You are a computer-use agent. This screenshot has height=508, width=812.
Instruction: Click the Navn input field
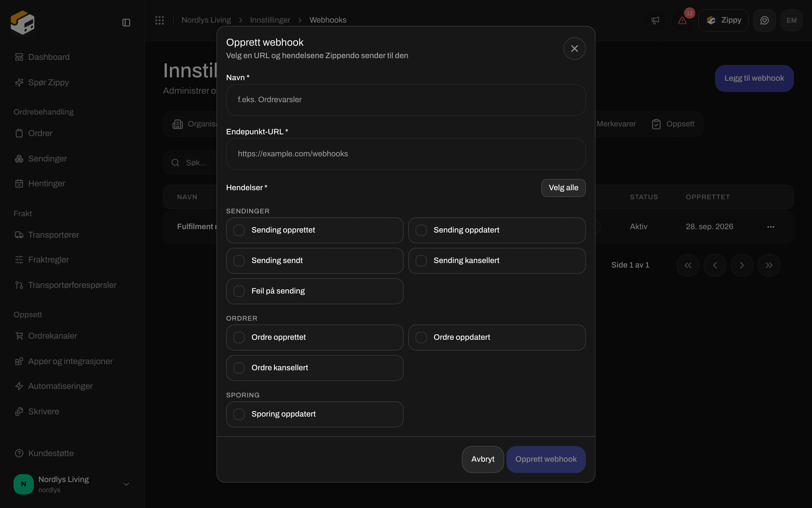pyautogui.click(x=406, y=100)
